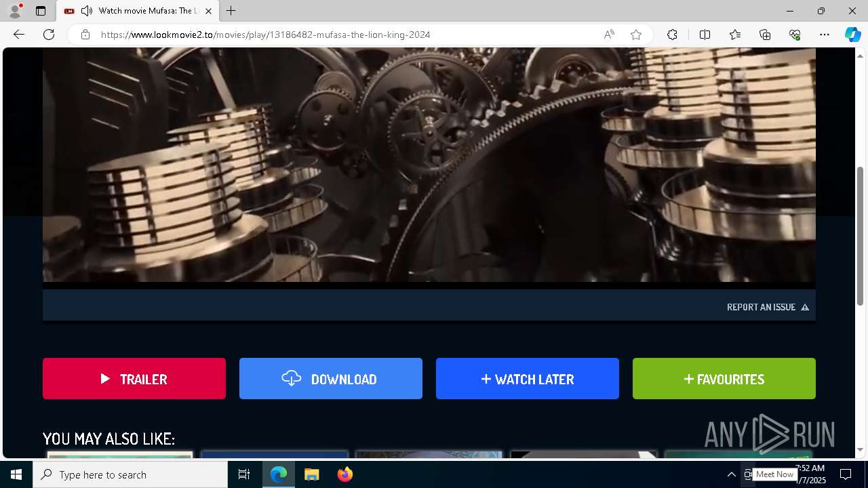
Task: Open Task View on taskbar
Action: pos(244,474)
